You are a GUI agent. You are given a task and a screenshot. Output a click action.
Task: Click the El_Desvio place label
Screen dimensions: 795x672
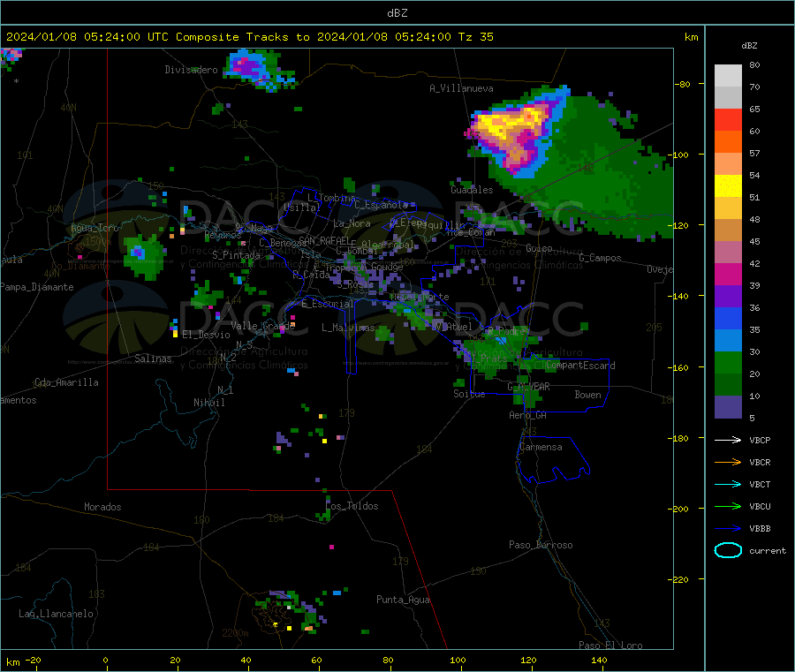pos(206,335)
